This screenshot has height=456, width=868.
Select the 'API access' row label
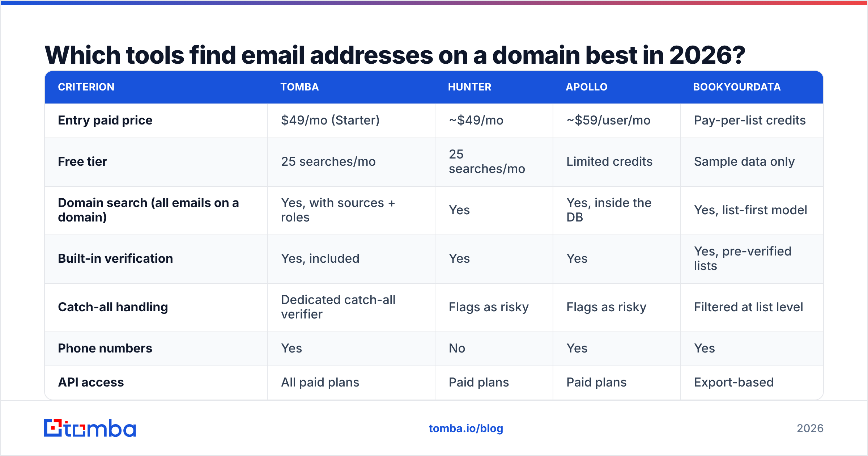pyautogui.click(x=91, y=382)
